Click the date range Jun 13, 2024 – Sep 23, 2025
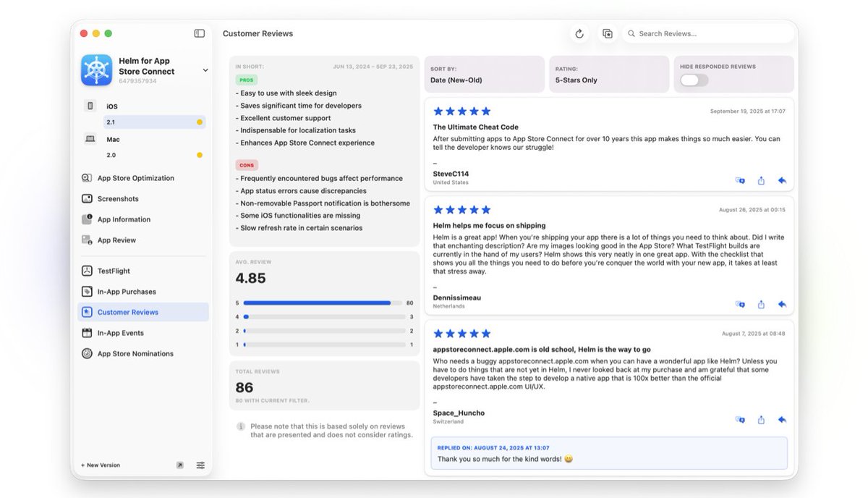The image size is (868, 498). (x=373, y=67)
